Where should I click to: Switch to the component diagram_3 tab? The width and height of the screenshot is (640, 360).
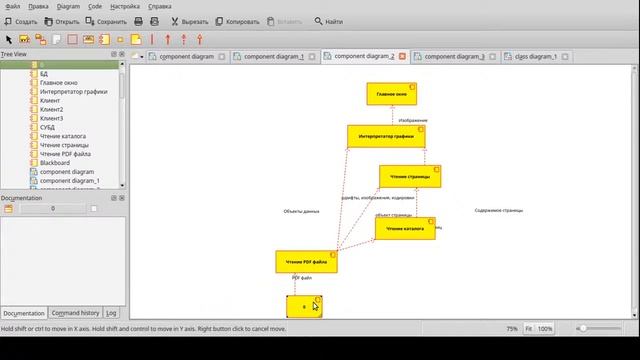click(x=454, y=57)
